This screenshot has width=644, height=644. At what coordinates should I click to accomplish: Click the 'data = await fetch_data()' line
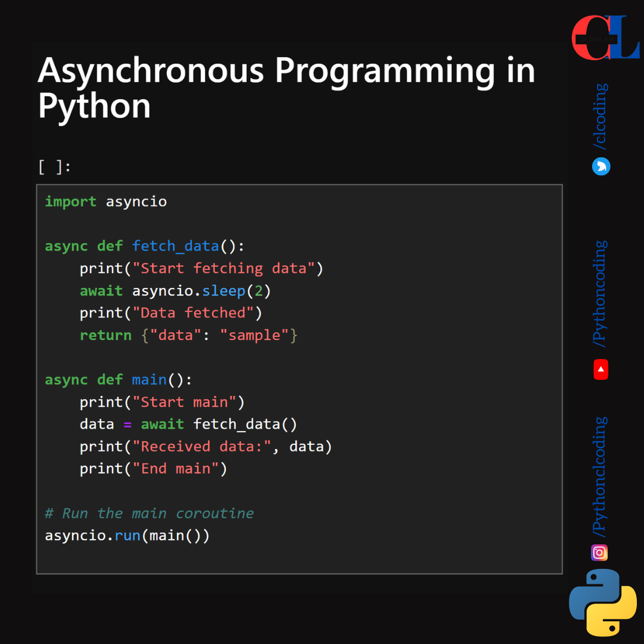tap(188, 425)
